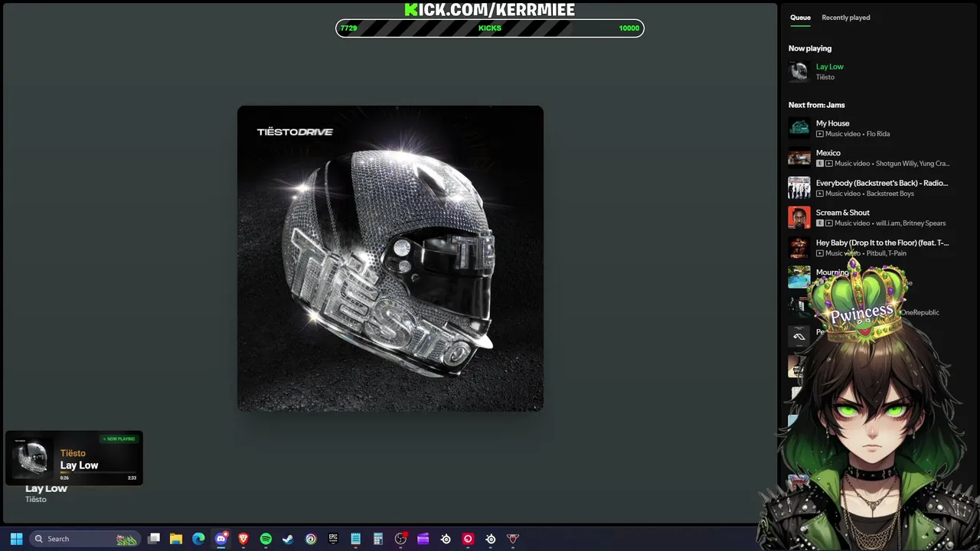The height and width of the screenshot is (551, 980).
Task: Switch to the Recently played tab
Action: pyautogui.click(x=845, y=18)
